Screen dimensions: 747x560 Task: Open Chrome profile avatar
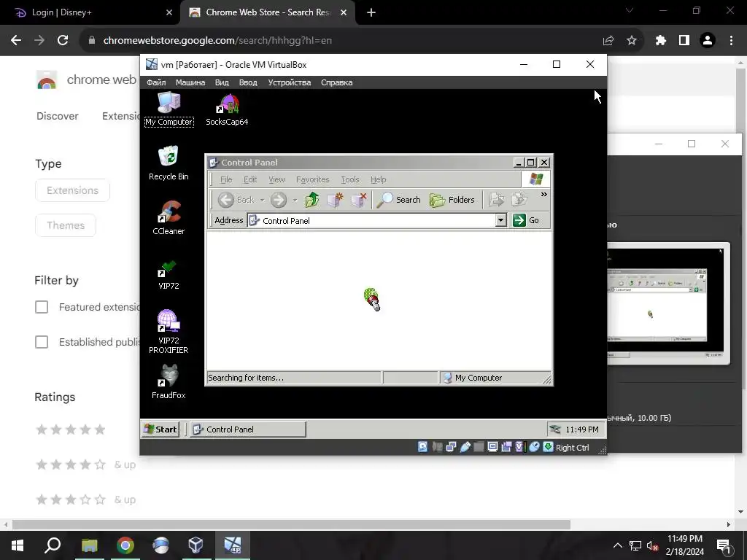coord(708,41)
